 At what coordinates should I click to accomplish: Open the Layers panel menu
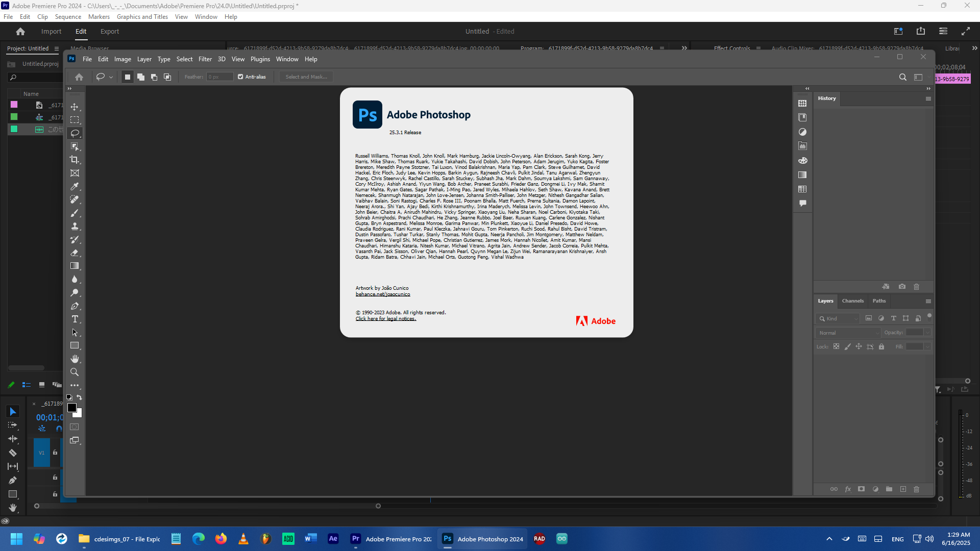click(x=928, y=301)
